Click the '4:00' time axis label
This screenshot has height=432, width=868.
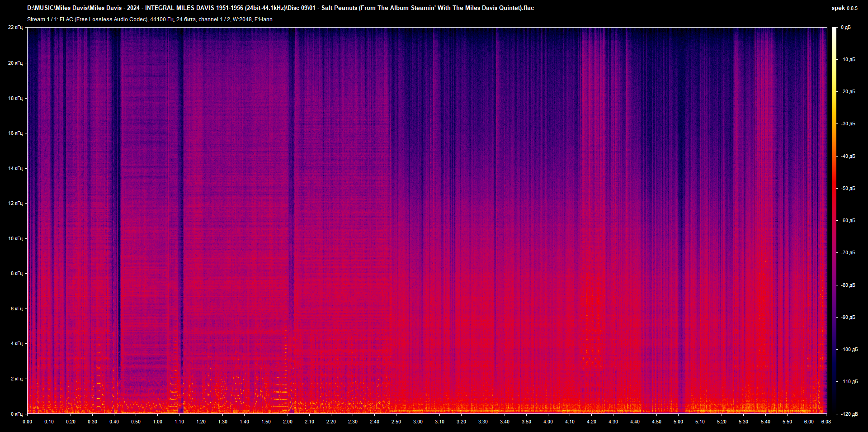tap(548, 422)
